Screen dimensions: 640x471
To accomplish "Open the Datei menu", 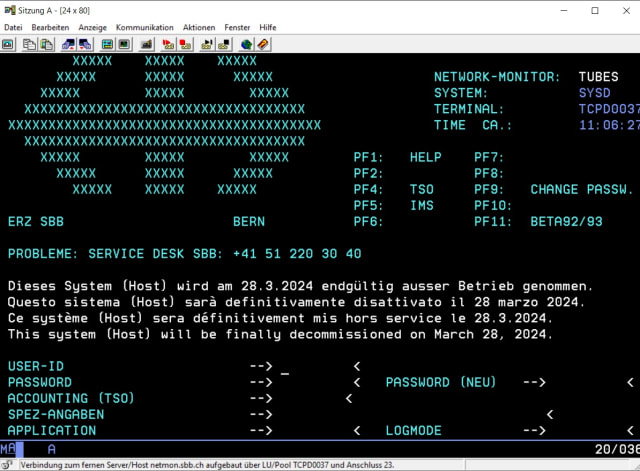I will 13,27.
